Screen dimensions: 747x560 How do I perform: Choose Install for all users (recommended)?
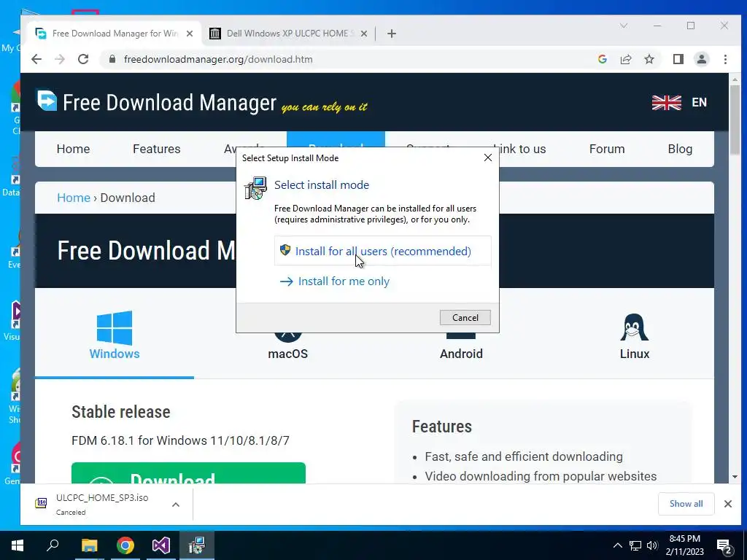pyautogui.click(x=382, y=251)
